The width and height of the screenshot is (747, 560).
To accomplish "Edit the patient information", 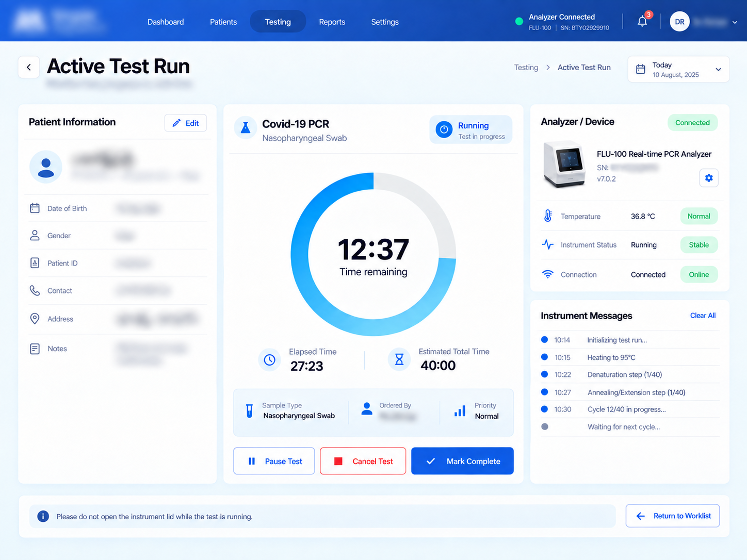I will coord(186,123).
